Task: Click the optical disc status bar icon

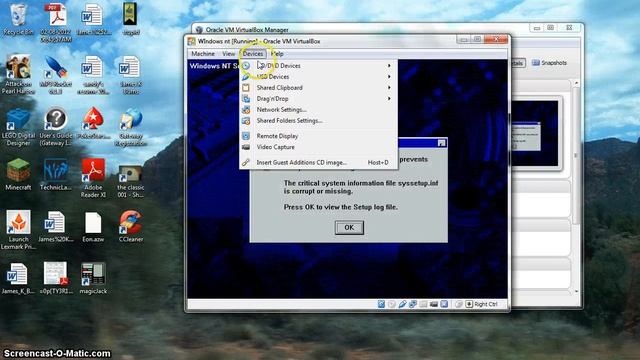Action: point(392,304)
